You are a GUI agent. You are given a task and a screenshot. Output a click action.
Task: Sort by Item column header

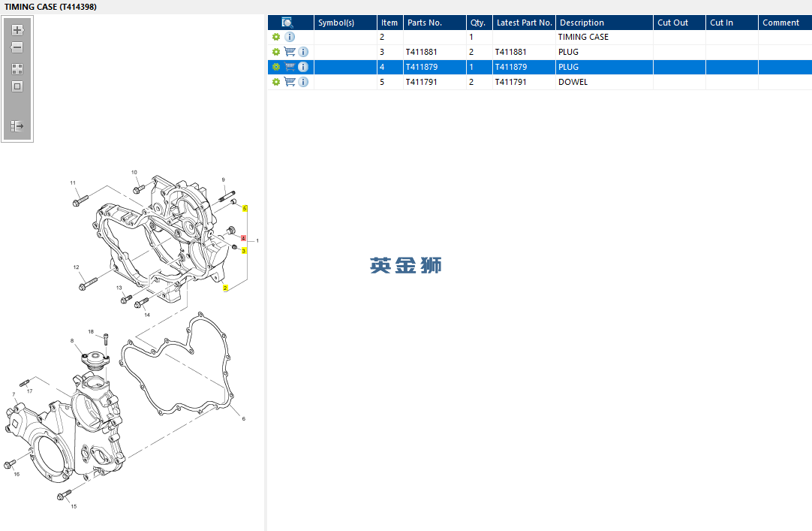(390, 23)
